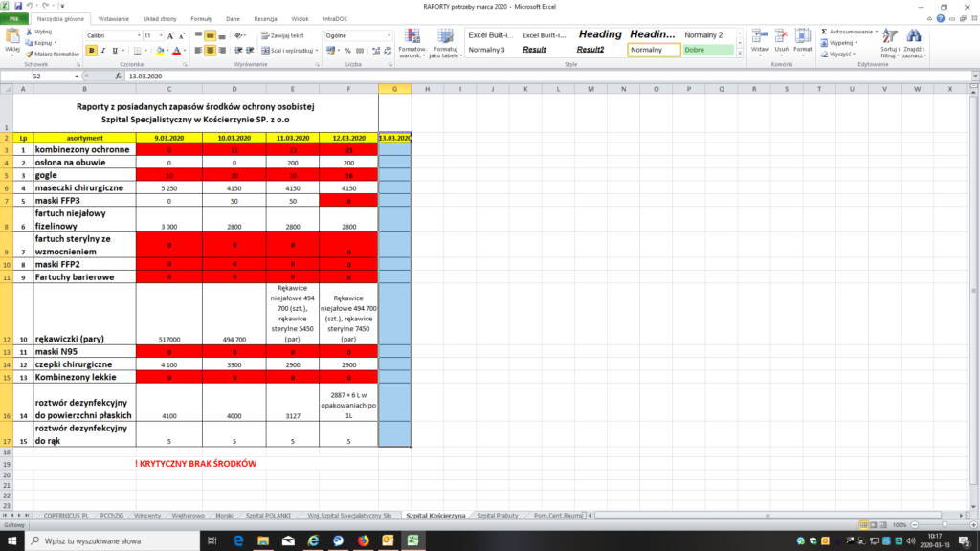980x551 pixels.
Task: Open the Calibri font name dropdown
Action: [136, 35]
